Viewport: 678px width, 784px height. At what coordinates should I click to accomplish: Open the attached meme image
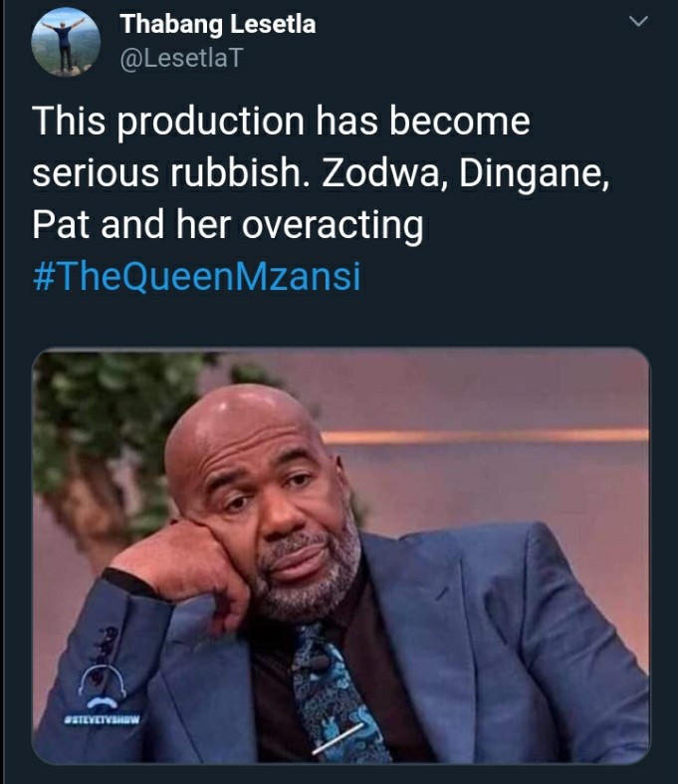[x=340, y=556]
